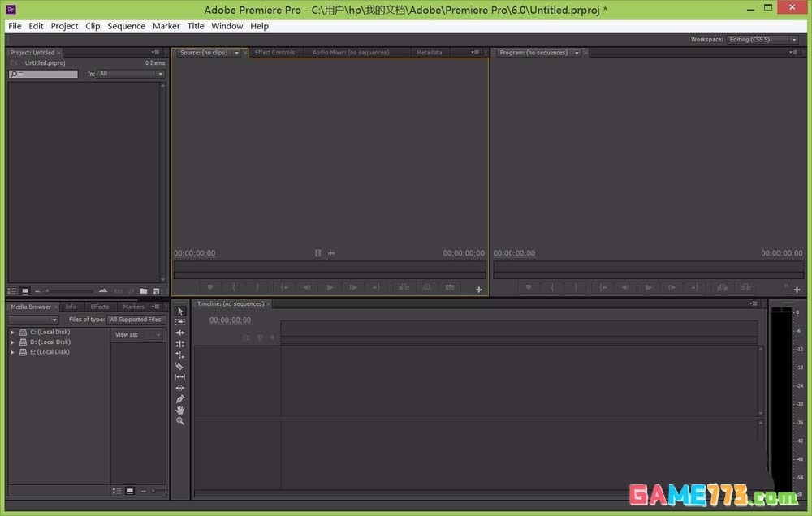Switch Media Browser to icon view
Image resolution: width=812 pixels, height=516 pixels.
[x=130, y=491]
